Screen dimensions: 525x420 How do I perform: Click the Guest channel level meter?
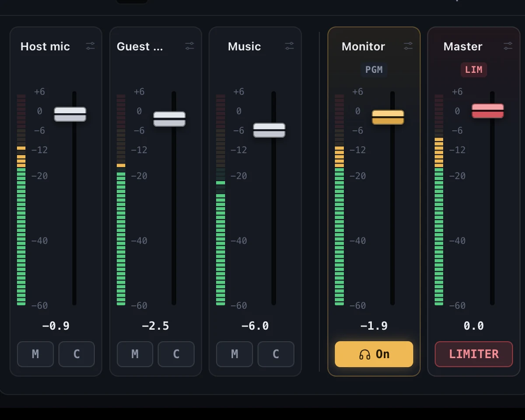121,199
